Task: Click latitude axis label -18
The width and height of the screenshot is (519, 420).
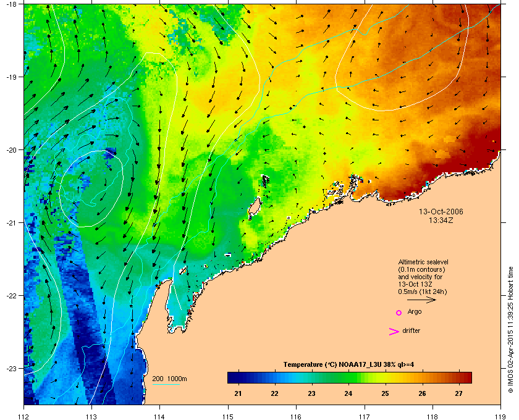Action: (11, 4)
